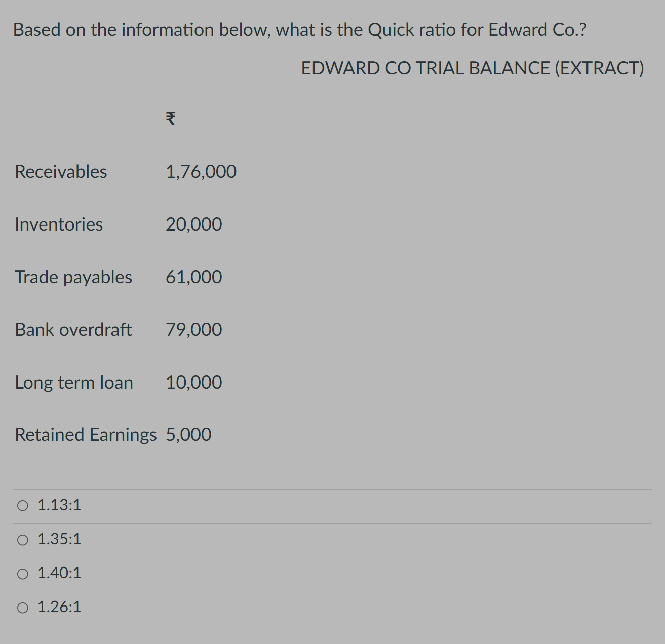Select the radio button for 1.26:1
This screenshot has height=644, width=665.
click(x=22, y=607)
